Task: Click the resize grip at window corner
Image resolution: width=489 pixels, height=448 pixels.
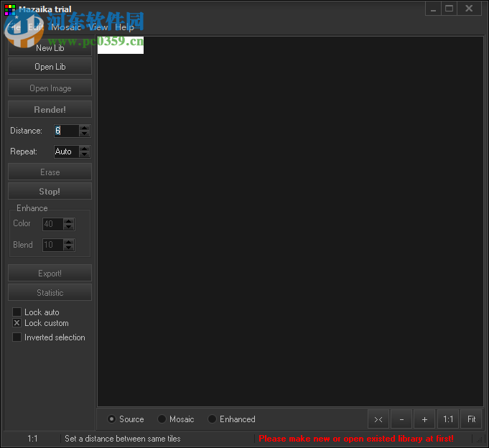Action: [480, 439]
